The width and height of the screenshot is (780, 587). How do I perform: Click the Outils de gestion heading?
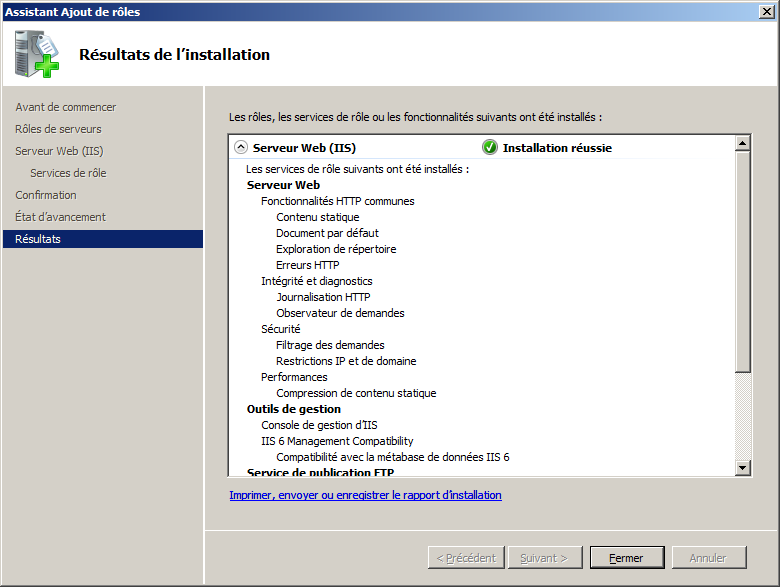point(293,409)
